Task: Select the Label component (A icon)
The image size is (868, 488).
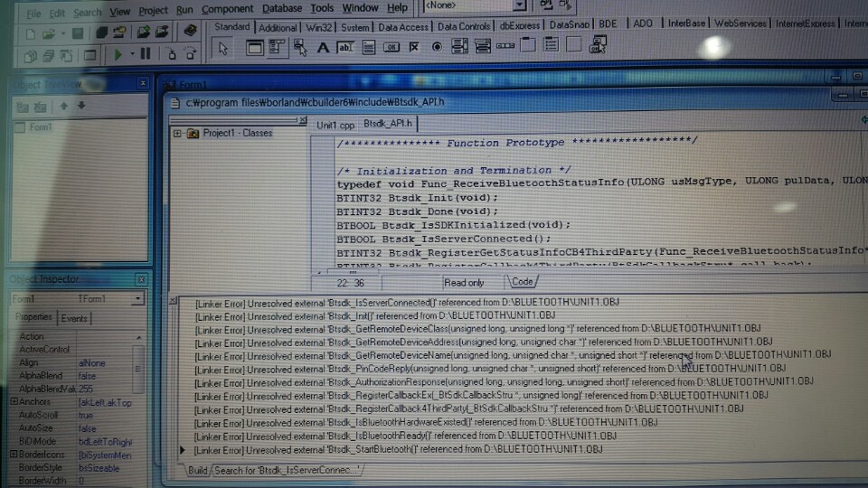Action: pyautogui.click(x=323, y=47)
